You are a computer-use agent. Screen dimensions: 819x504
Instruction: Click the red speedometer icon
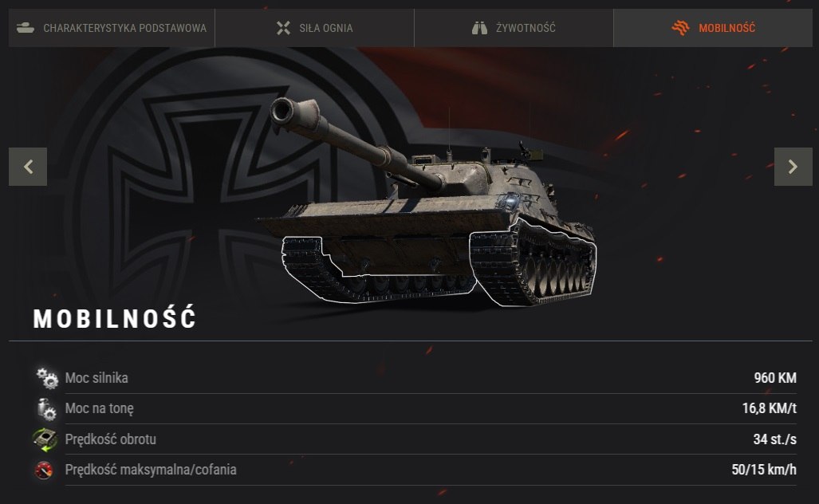coord(44,470)
